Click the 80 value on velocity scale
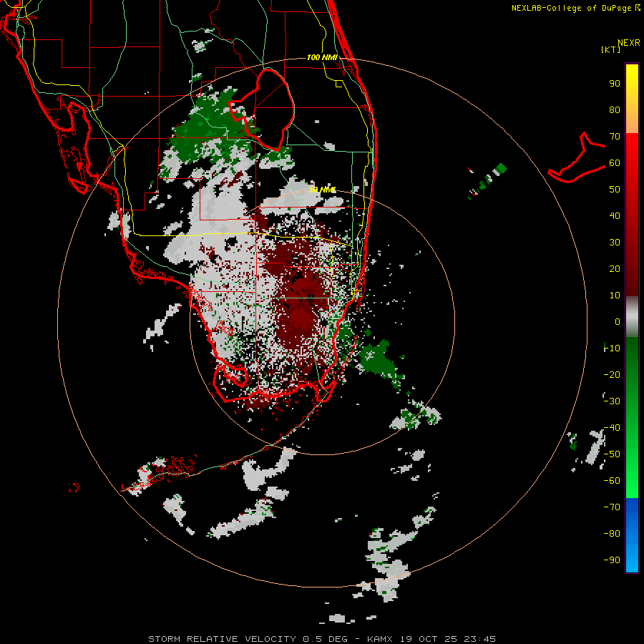644x644 pixels. [x=615, y=109]
